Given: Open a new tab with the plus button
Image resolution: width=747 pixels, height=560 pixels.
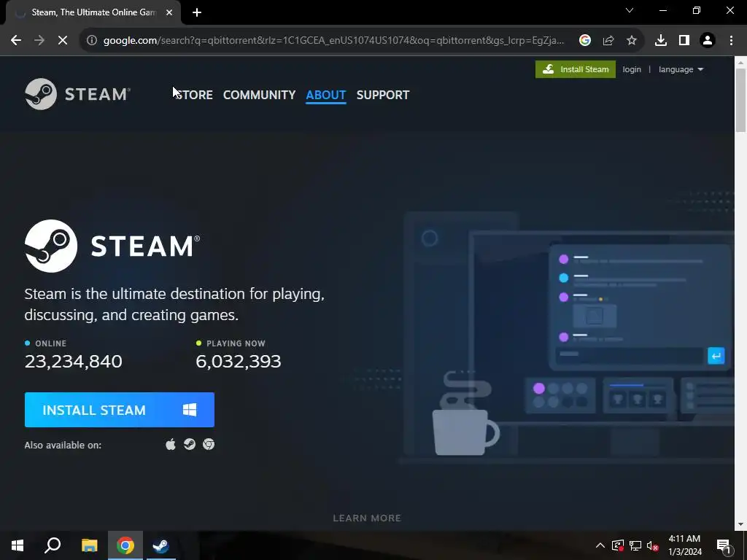Looking at the screenshot, I should (197, 12).
